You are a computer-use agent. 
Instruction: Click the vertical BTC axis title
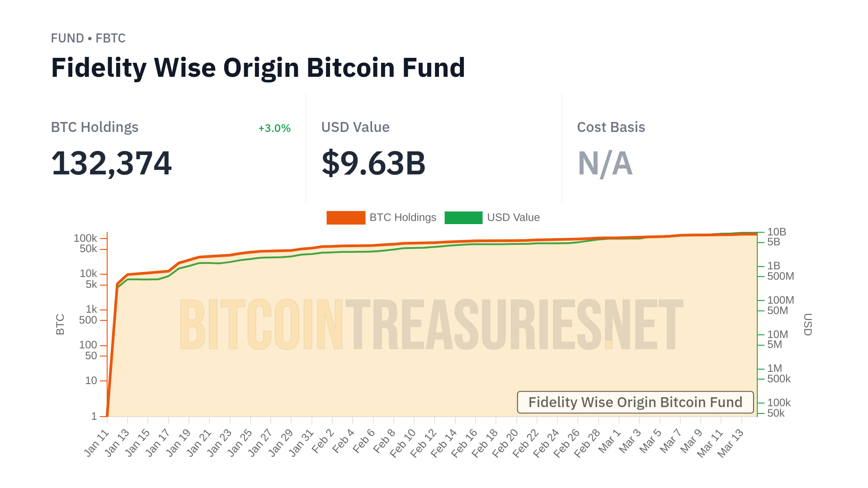(60, 324)
